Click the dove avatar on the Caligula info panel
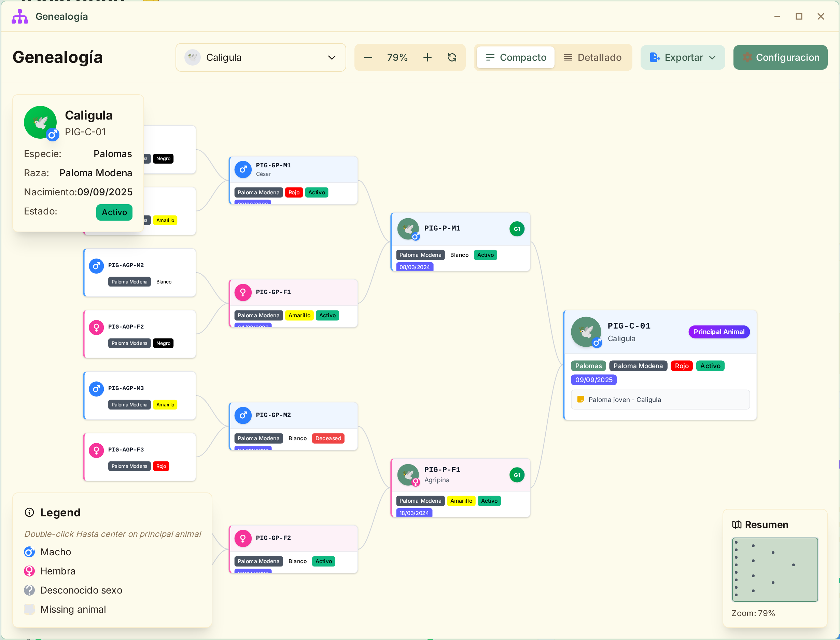Viewport: 840px width, 640px height. click(x=40, y=122)
